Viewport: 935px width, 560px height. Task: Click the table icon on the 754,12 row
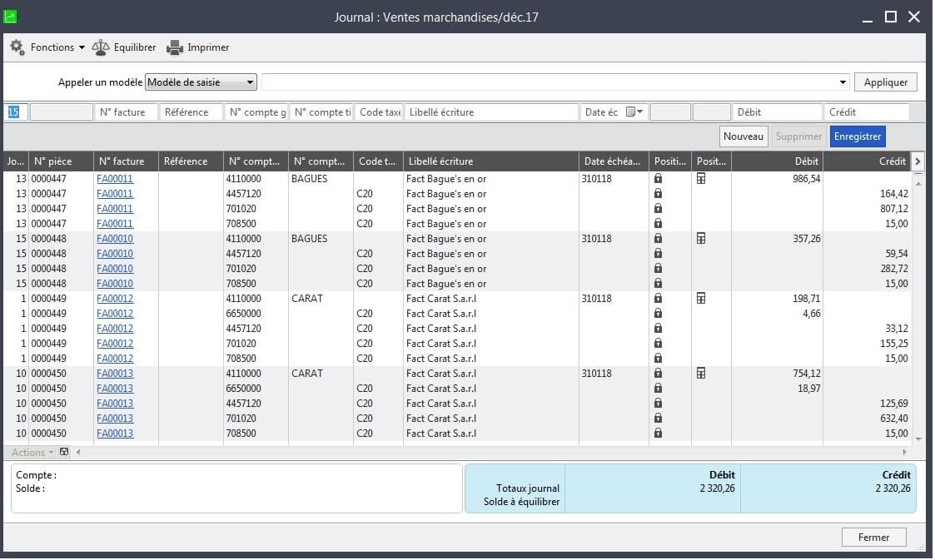coord(701,374)
